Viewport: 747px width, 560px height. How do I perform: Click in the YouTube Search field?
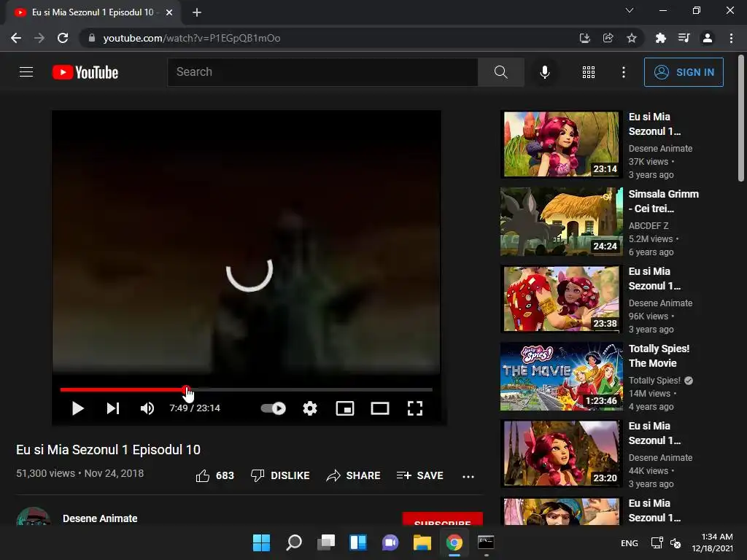322,72
